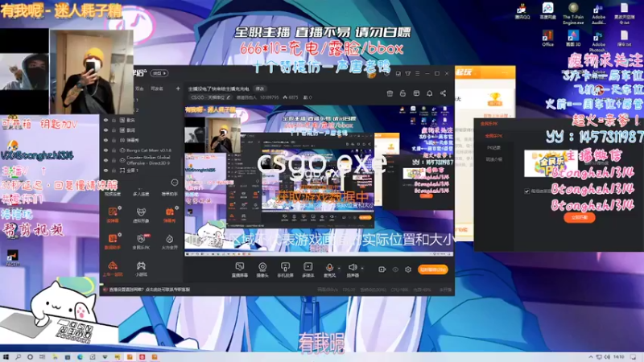644x362 pixels.
Task: Open microphone dropdown arrow
Action: point(339,268)
